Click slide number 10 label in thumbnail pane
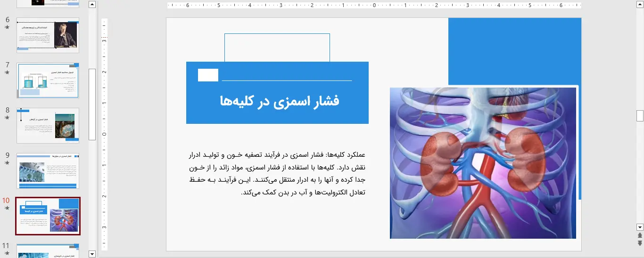This screenshot has width=644, height=258. (6, 201)
